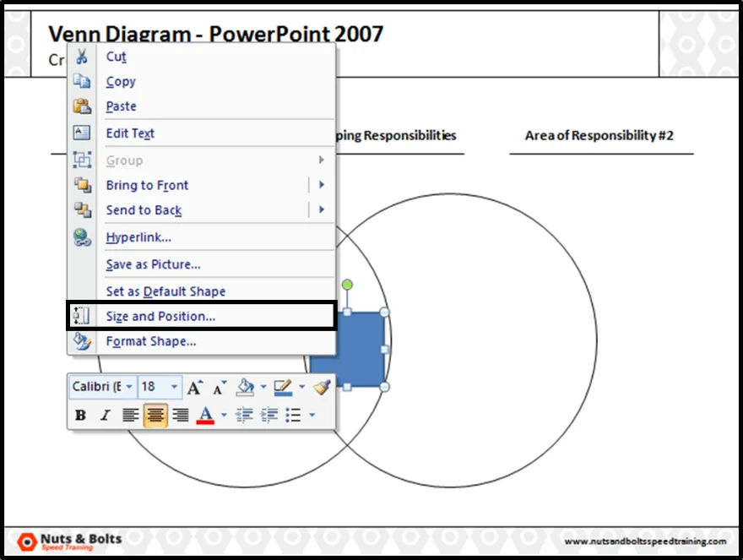Click the Shrink Font icon
Image resolution: width=743 pixels, height=560 pixels.
[219, 388]
